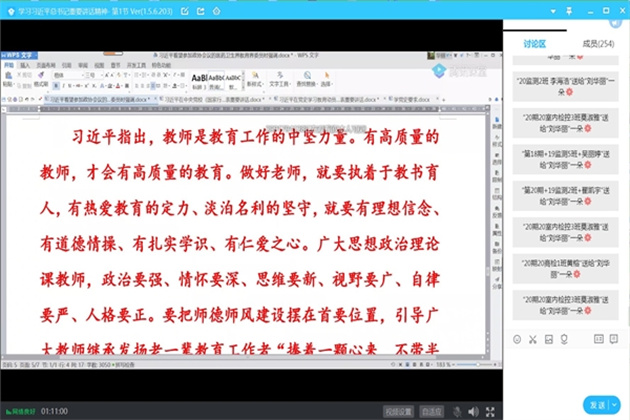Click the share arrow icon in title bar
The width and height of the screenshot is (630, 420).
200,11
